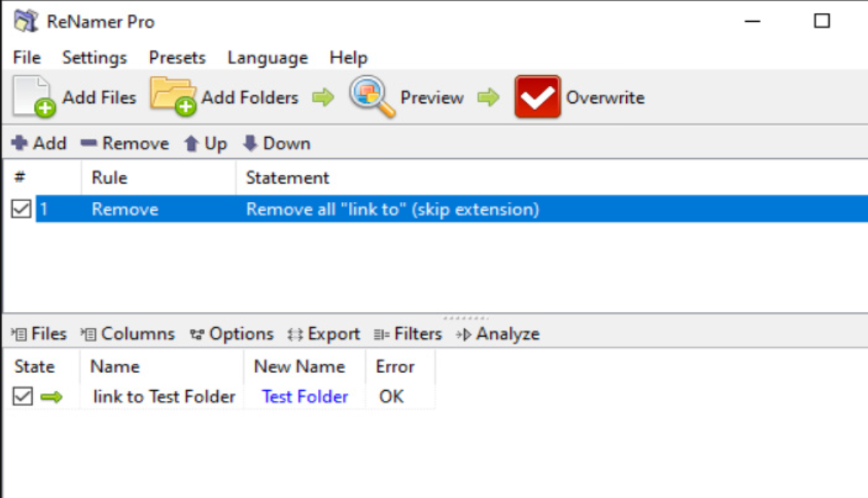Viewport: 868px width, 498px height.
Task: Open the Language menu
Action: click(x=267, y=57)
